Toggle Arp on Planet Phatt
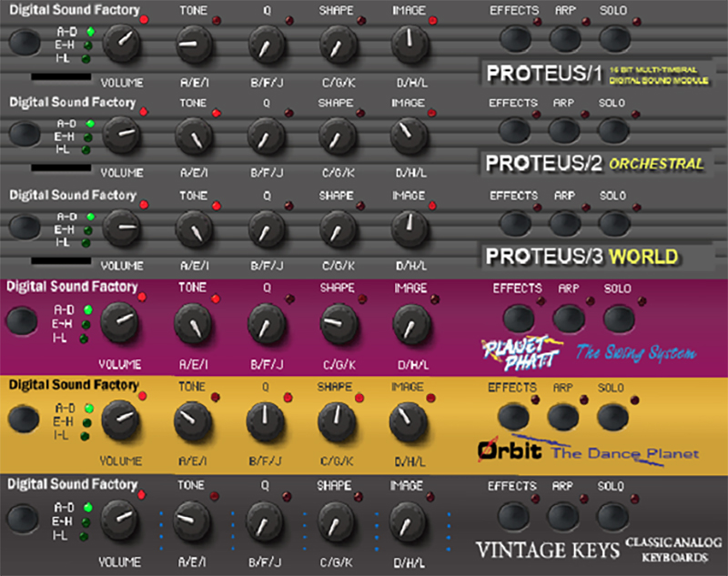The image size is (728, 576). point(570,318)
